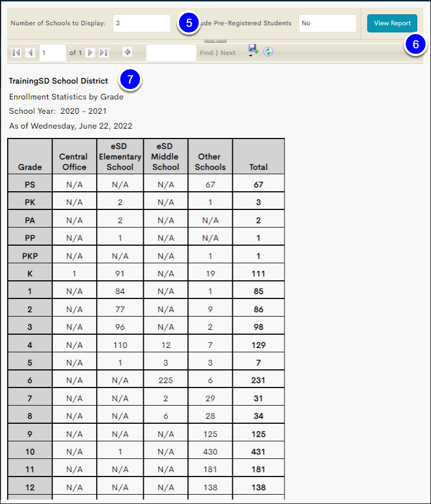431x504 pixels.
Task: Click 12 in eSD Middle School column
Action: pyautogui.click(x=166, y=345)
